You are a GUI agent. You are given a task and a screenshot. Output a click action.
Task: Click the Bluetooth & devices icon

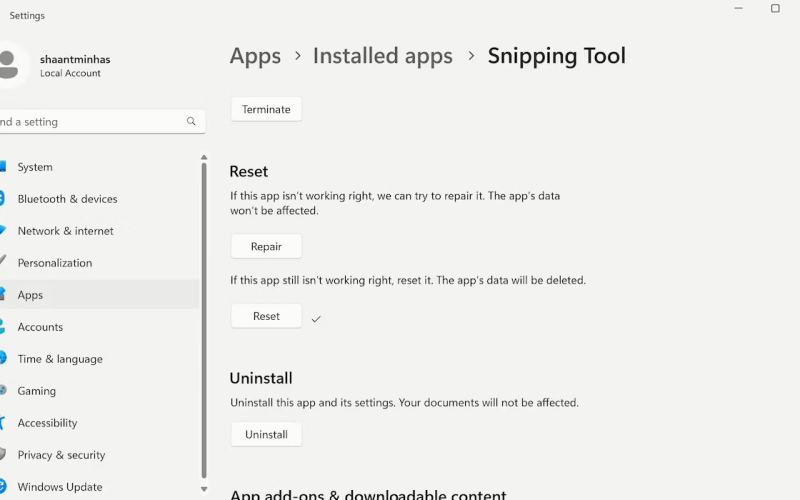click(x=2, y=198)
